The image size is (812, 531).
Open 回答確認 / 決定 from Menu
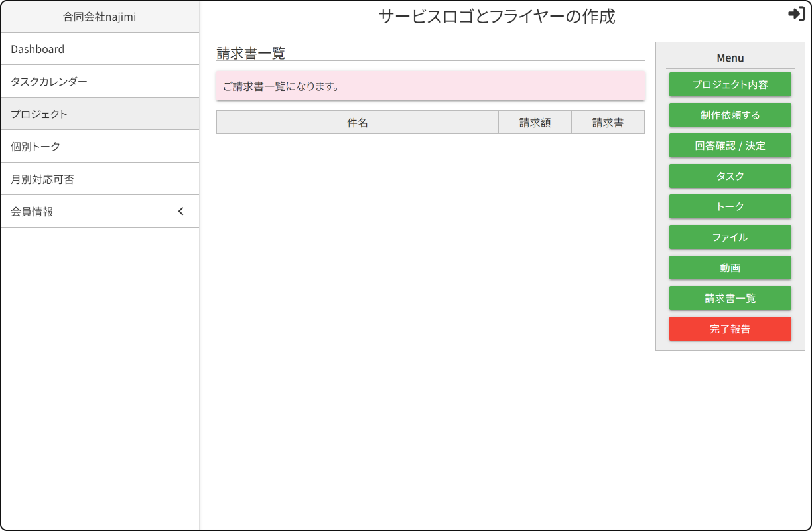click(x=730, y=146)
